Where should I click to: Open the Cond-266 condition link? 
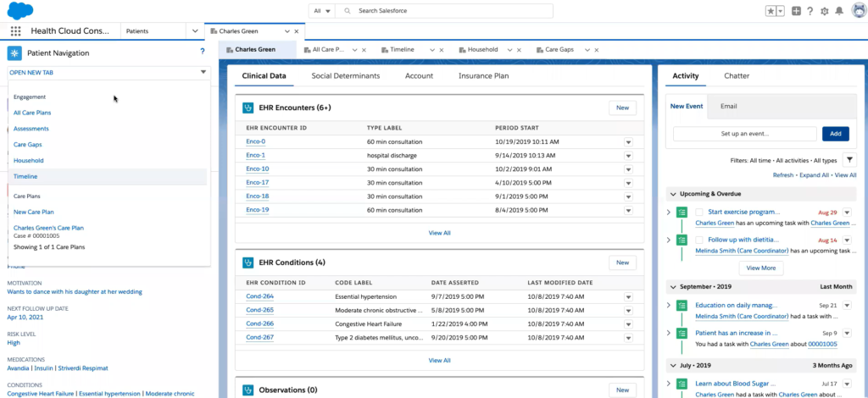click(x=259, y=324)
